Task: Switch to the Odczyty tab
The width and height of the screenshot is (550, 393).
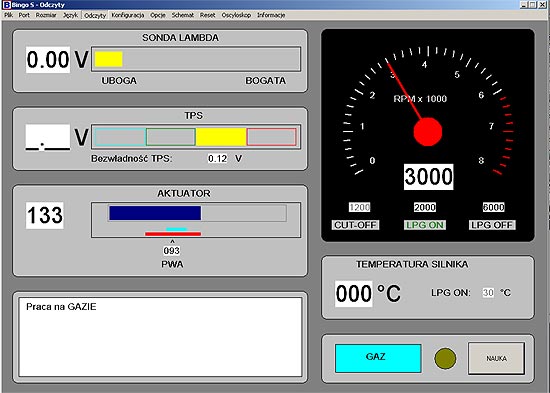Action: pos(95,15)
